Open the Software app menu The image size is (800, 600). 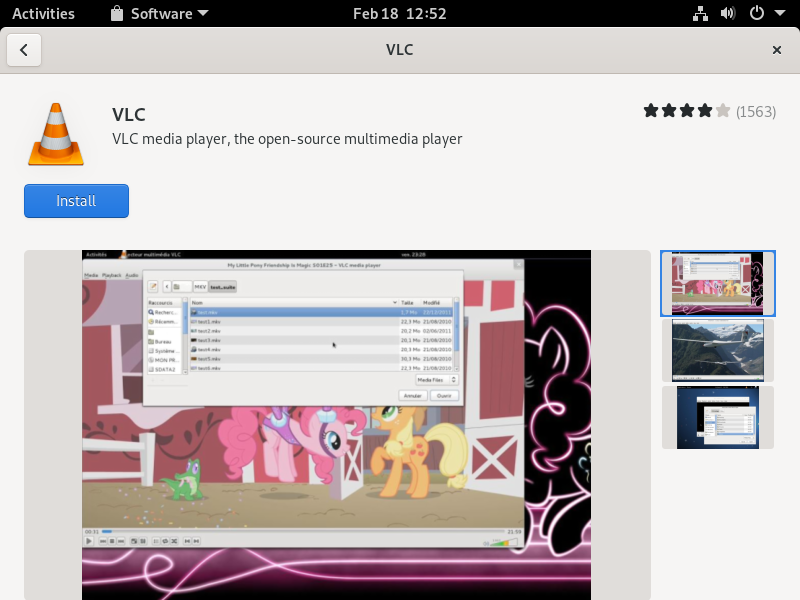tap(160, 13)
